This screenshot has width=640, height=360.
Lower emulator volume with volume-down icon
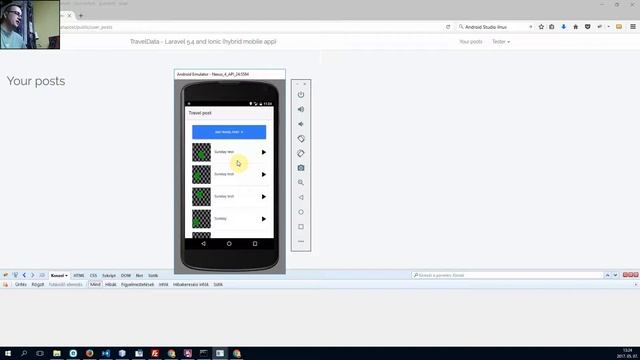[x=301, y=124]
